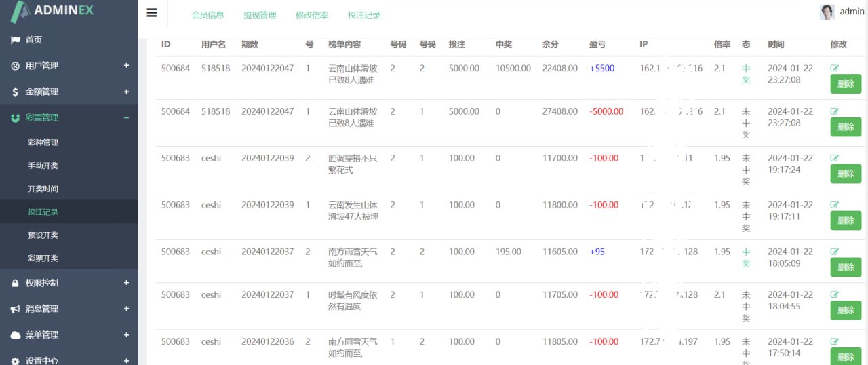Viewport: 868px width, 365px height.
Task: Click the admin user avatar
Action: tap(827, 12)
